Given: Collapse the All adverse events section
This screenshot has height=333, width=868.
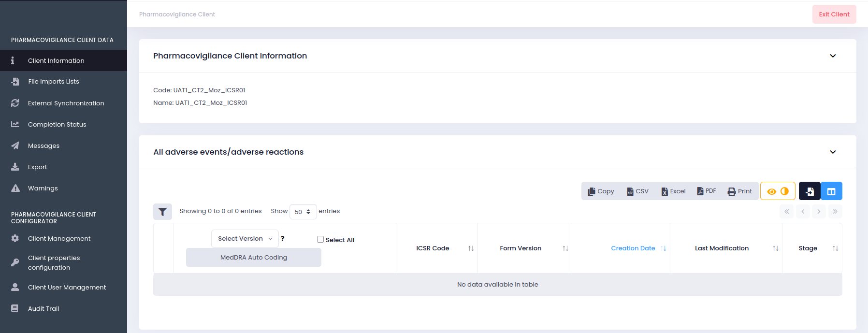Looking at the screenshot, I should (x=833, y=152).
